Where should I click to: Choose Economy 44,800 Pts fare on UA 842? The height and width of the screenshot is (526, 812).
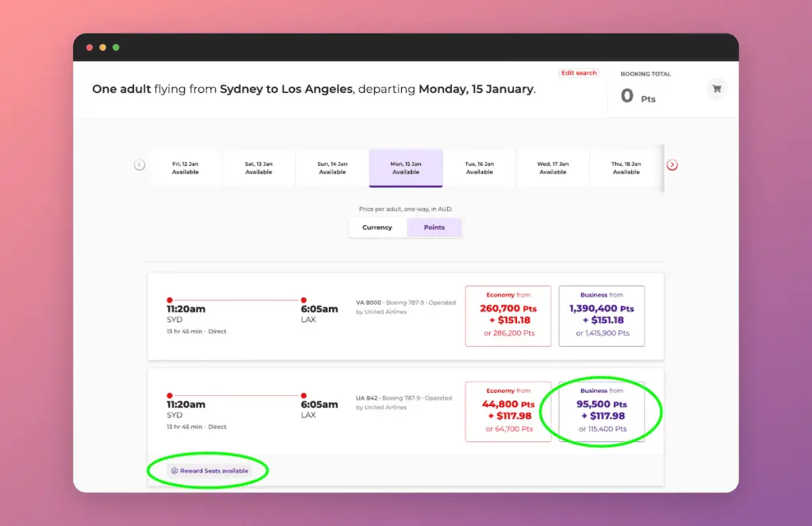508,412
